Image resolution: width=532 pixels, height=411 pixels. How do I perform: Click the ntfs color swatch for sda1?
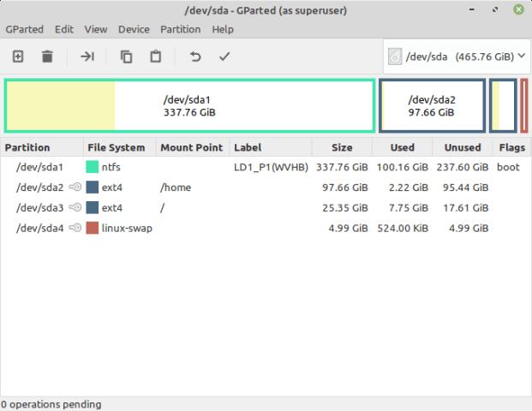coord(93,167)
